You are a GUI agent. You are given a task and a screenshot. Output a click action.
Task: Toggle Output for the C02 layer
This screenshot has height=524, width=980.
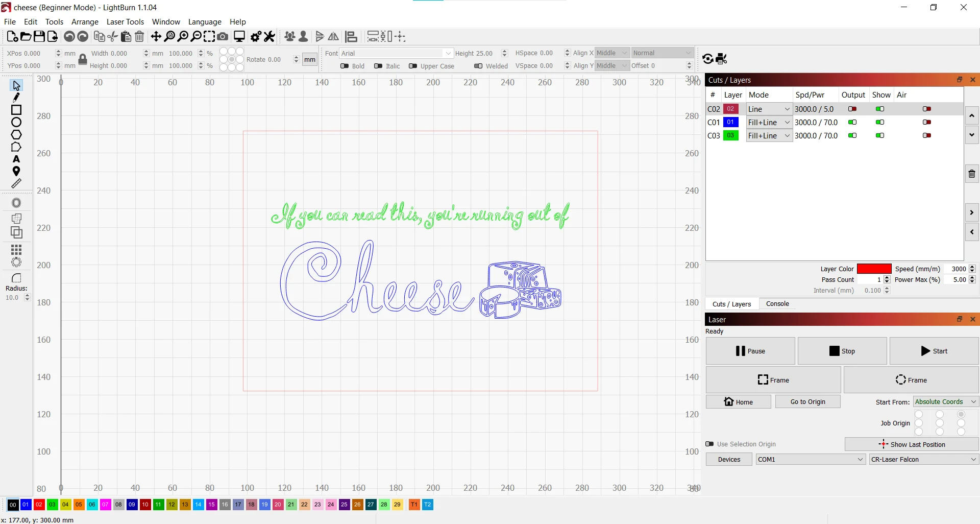(852, 109)
